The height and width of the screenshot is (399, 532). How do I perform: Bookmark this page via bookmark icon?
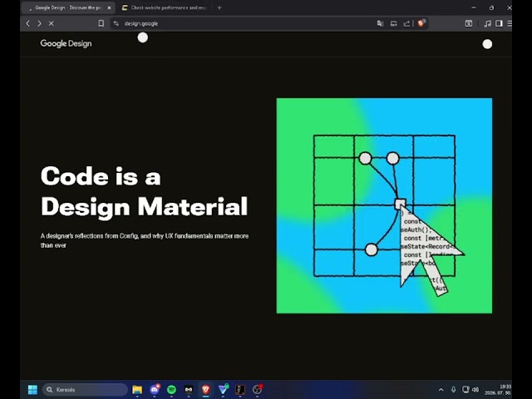point(101,23)
